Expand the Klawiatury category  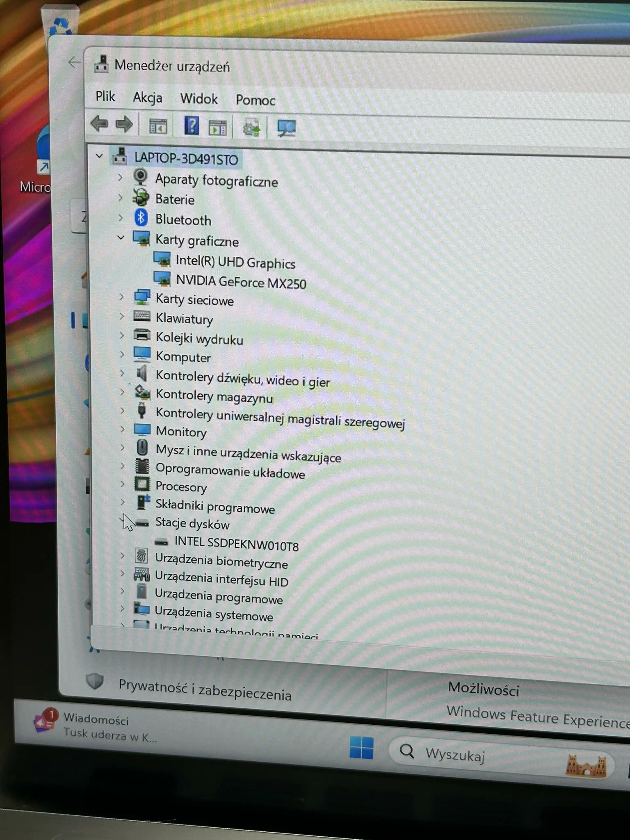point(121,316)
